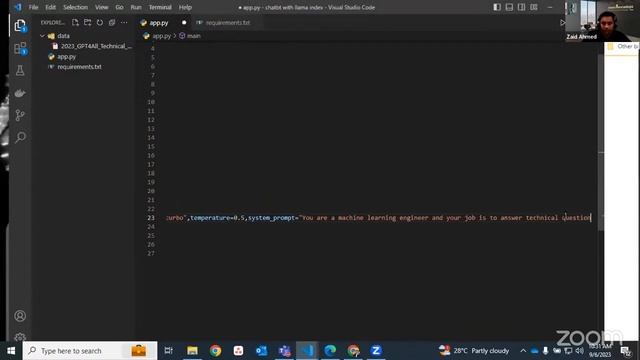Refresh the Explorer file tree

pos(100,22)
